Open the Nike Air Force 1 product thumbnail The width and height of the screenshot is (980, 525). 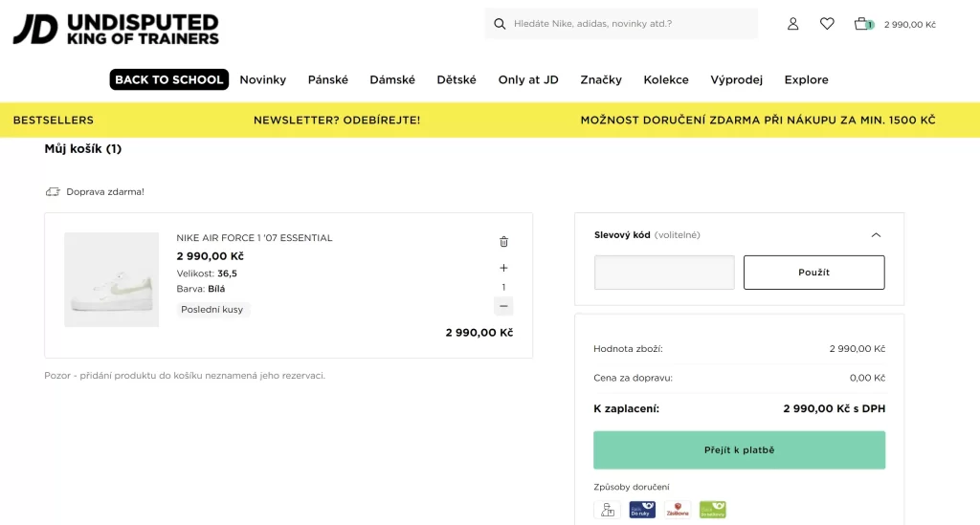(x=111, y=279)
